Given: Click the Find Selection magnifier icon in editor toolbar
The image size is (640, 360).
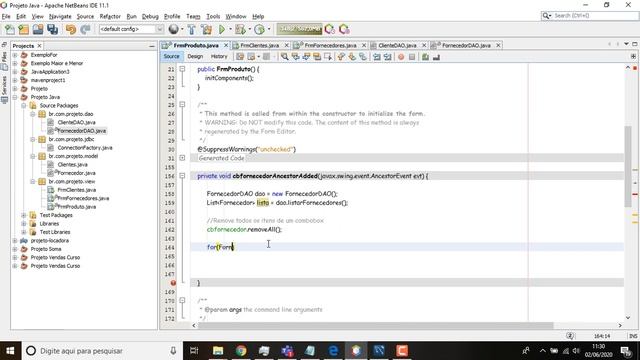Looking at the screenshot, I should 284,57.
